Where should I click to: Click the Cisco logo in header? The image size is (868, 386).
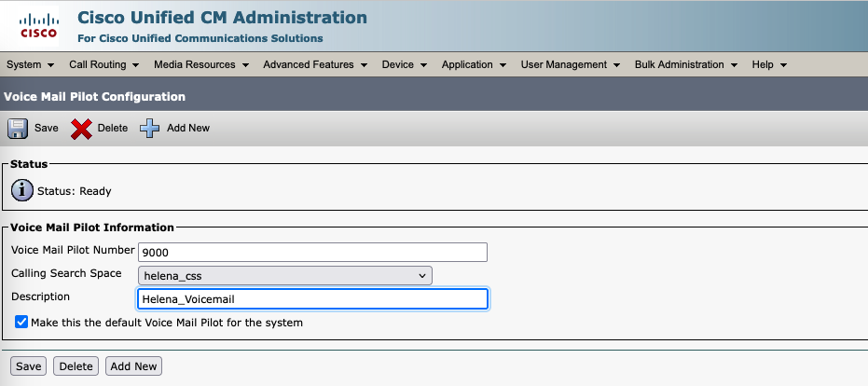pyautogui.click(x=38, y=25)
